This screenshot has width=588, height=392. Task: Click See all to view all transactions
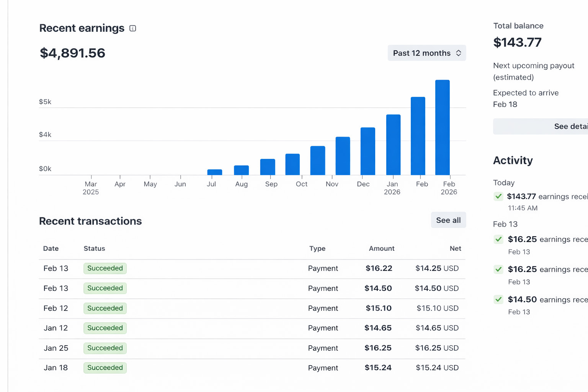448,220
